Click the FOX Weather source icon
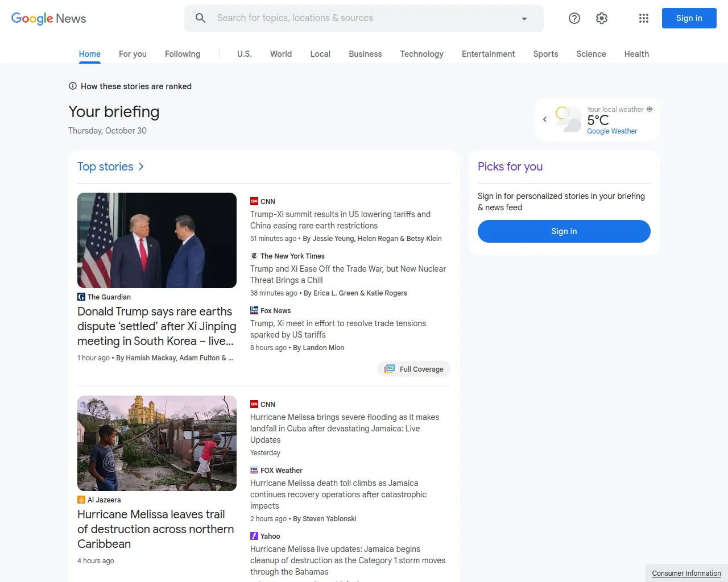This screenshot has width=728, height=582. point(254,470)
